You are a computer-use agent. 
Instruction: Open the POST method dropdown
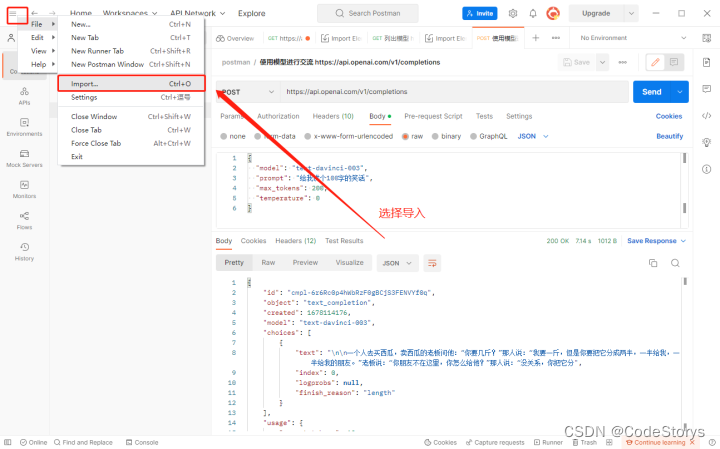[248, 92]
